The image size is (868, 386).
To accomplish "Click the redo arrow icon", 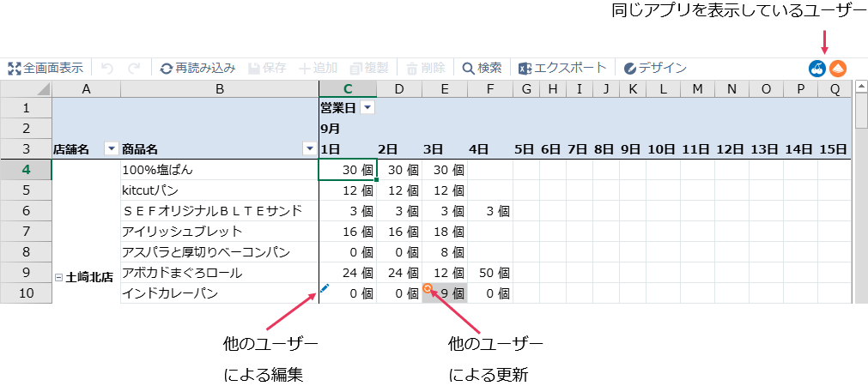I will tap(134, 68).
